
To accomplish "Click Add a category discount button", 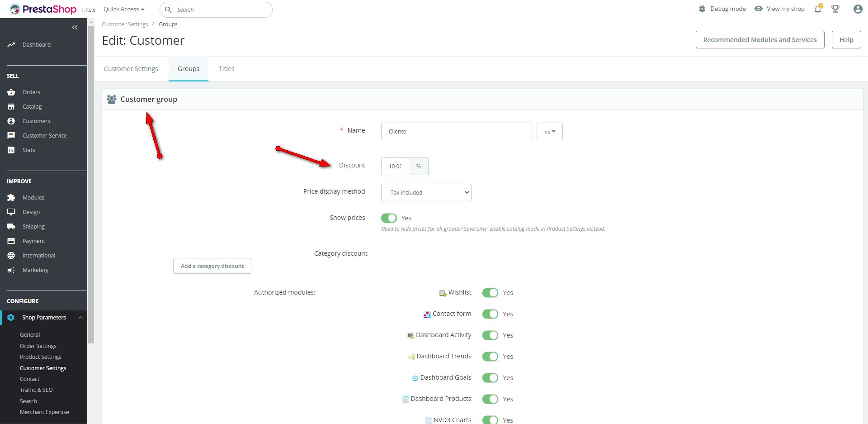I will click(x=212, y=266).
